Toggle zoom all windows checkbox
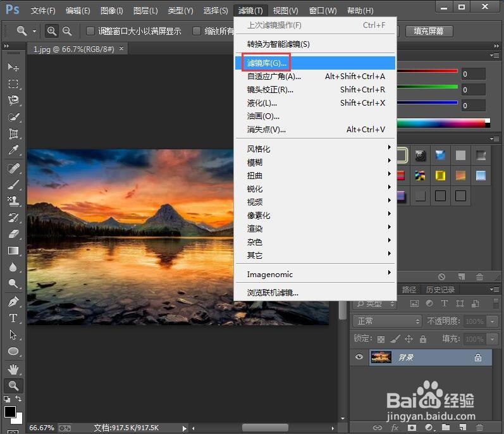The width and height of the screenshot is (504, 434). (x=197, y=31)
